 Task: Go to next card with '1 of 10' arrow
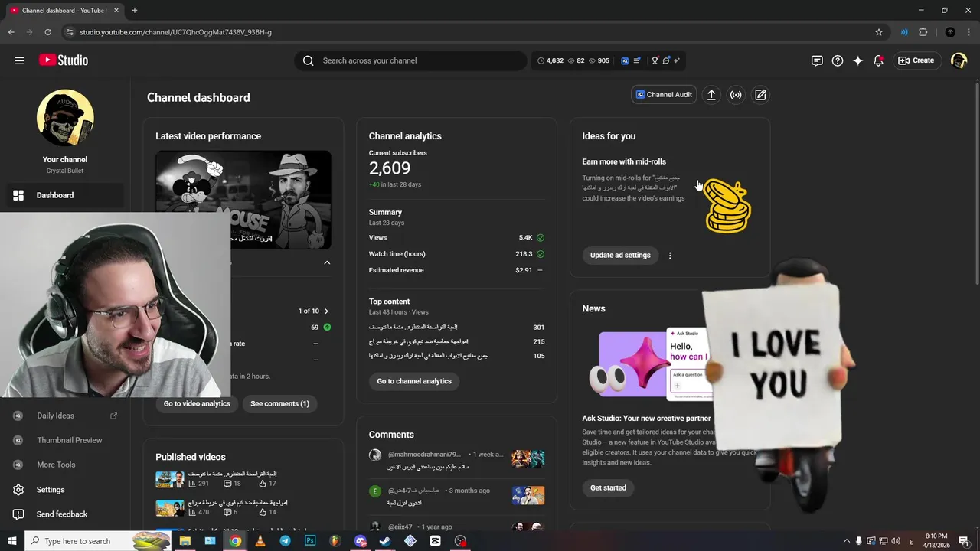coord(326,311)
